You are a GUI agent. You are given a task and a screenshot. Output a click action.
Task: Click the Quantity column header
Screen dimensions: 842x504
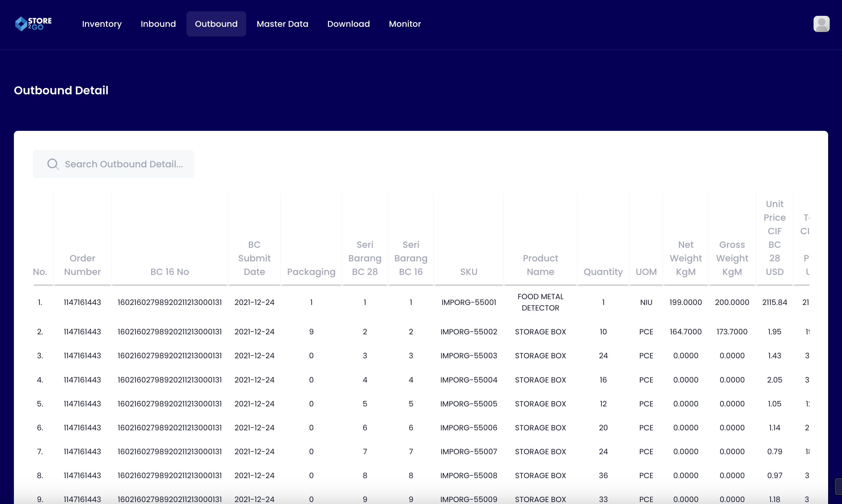click(x=603, y=272)
